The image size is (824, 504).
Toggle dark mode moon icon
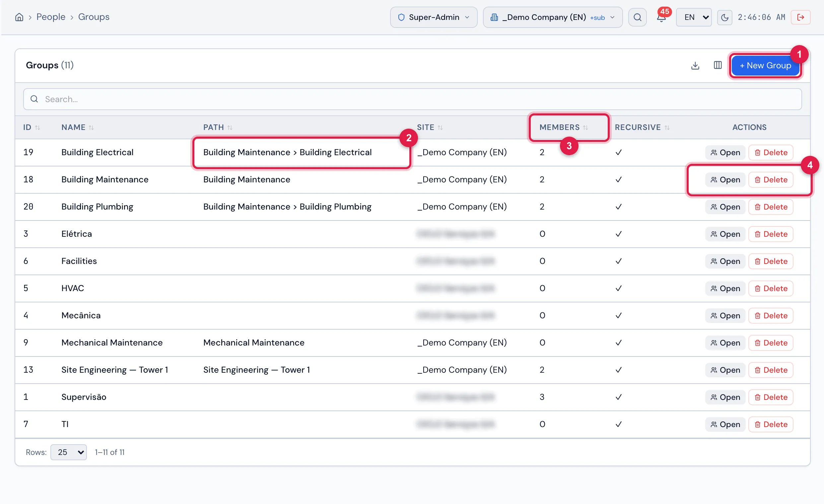[724, 17]
